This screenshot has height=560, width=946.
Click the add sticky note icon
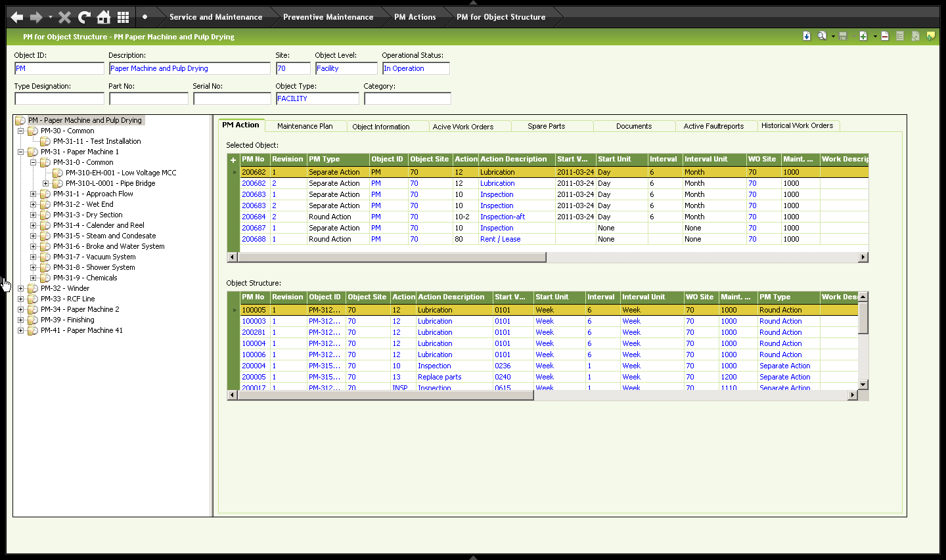930,36
